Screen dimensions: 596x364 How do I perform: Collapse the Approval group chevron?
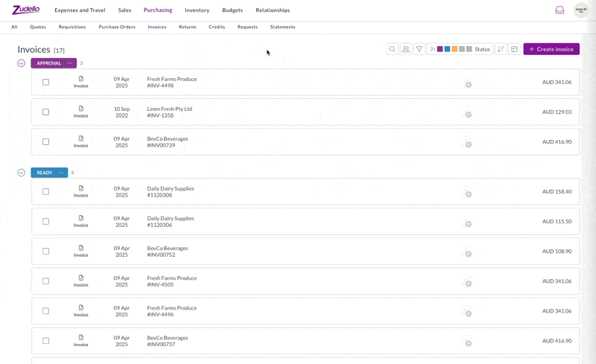point(22,63)
